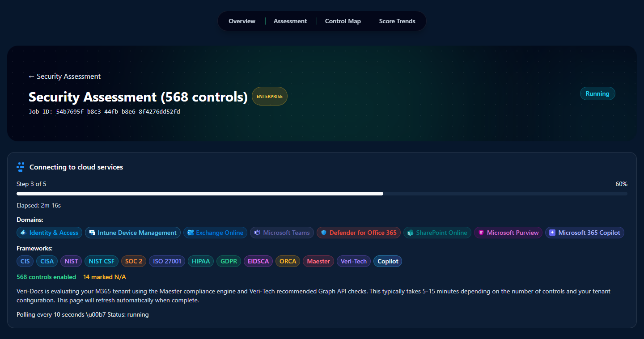Click the Microsoft Teams icon

tap(257, 233)
